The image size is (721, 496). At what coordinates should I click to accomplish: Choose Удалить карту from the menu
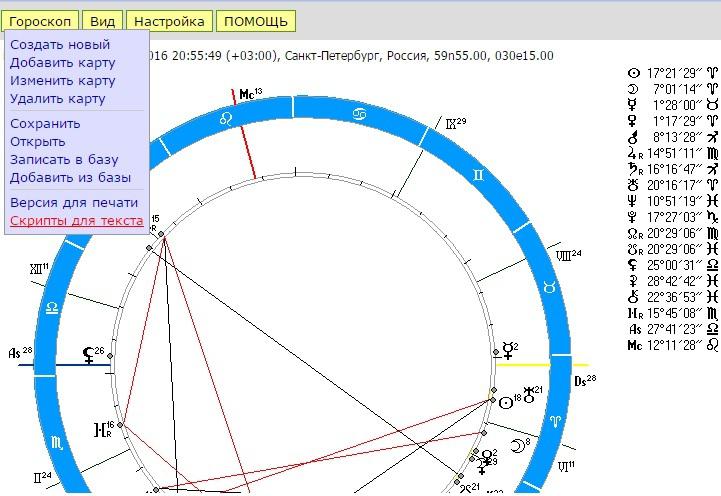pyautogui.click(x=58, y=98)
